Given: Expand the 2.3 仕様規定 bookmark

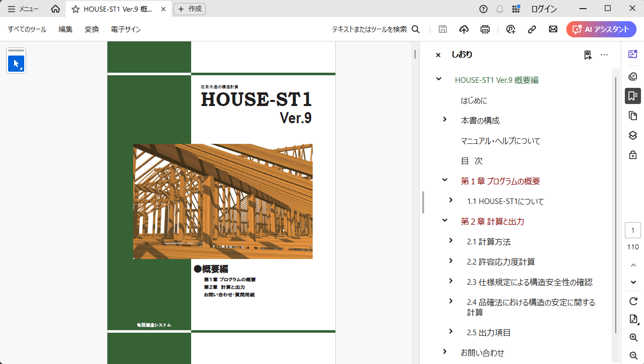Looking at the screenshot, I should coord(451,281).
